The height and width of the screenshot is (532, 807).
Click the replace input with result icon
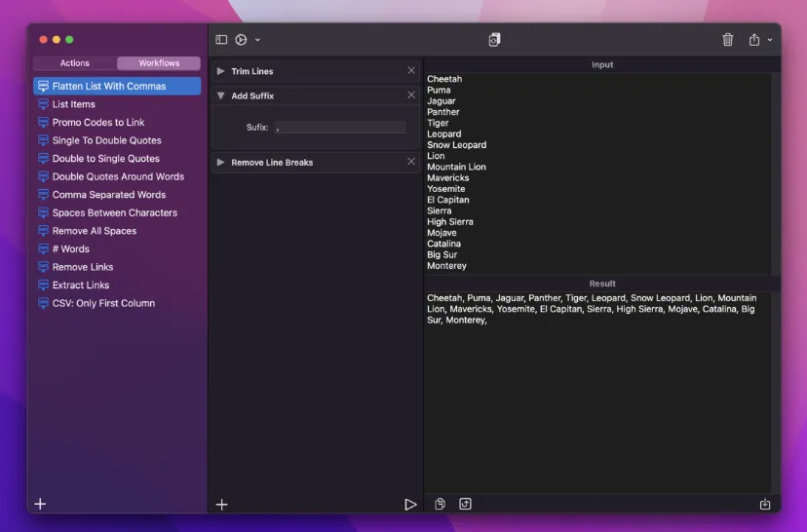(x=465, y=504)
